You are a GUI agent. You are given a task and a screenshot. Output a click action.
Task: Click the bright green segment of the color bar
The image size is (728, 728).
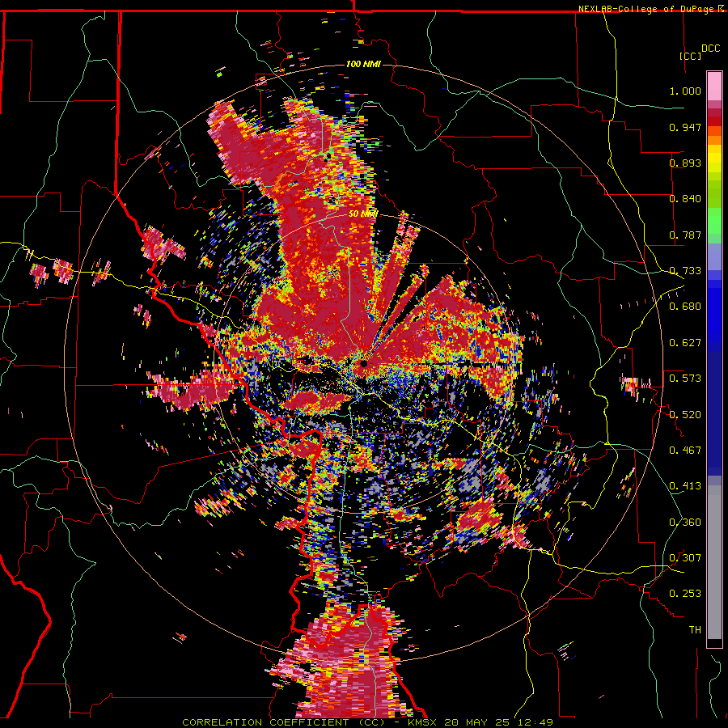[714, 219]
